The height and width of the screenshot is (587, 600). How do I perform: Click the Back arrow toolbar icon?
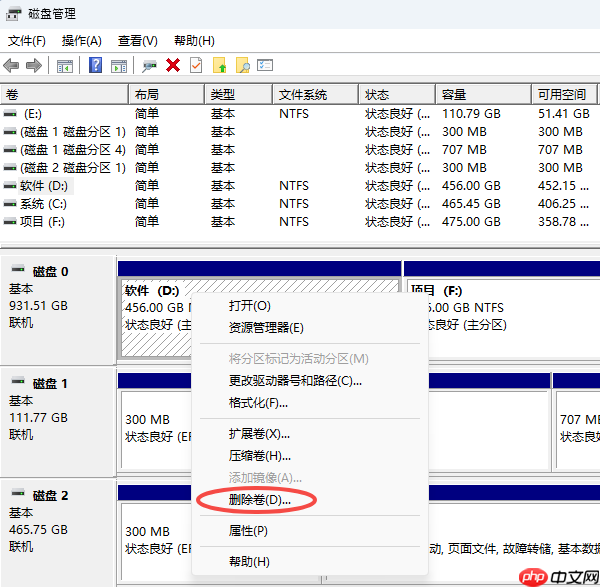coord(11,65)
